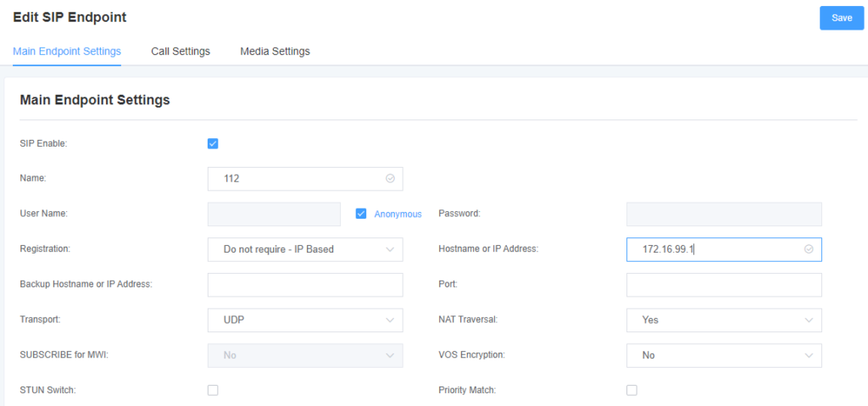Image resolution: width=868 pixels, height=406 pixels.
Task: Uncheck the SIP Enable checkbox
Action: (x=213, y=143)
